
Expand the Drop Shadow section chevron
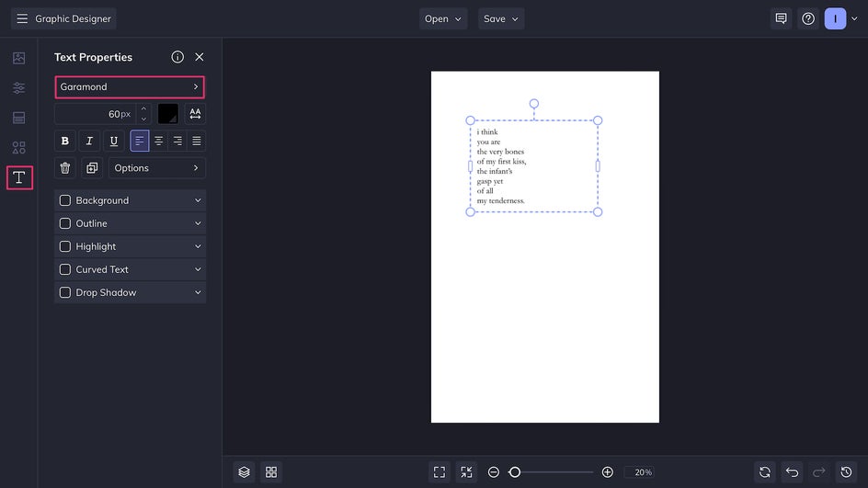pyautogui.click(x=198, y=292)
